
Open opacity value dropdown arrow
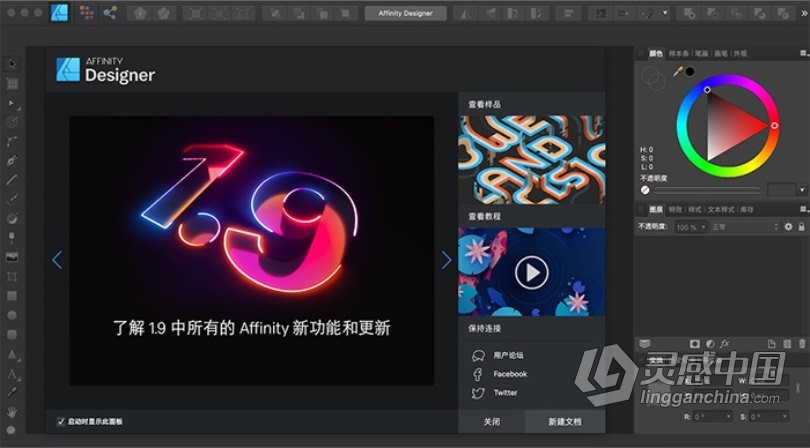point(802,190)
